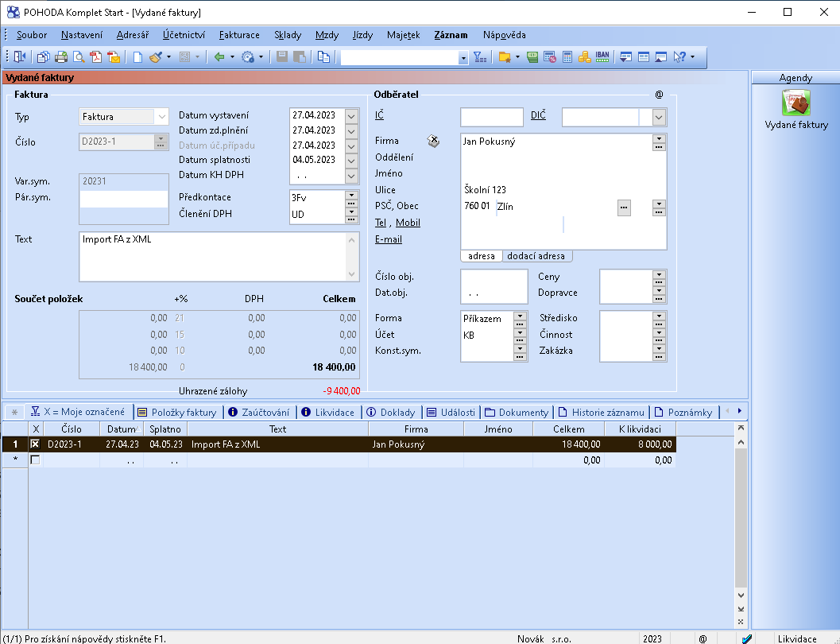Open Datum splatnosti date dropdown
The height and width of the screenshot is (644, 840).
[351, 160]
